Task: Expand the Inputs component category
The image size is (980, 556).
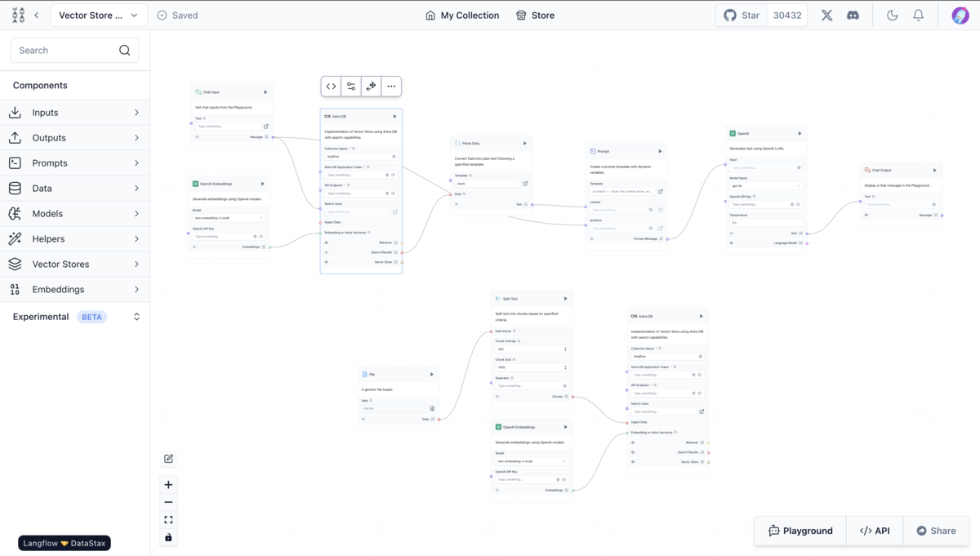Action: click(x=74, y=113)
